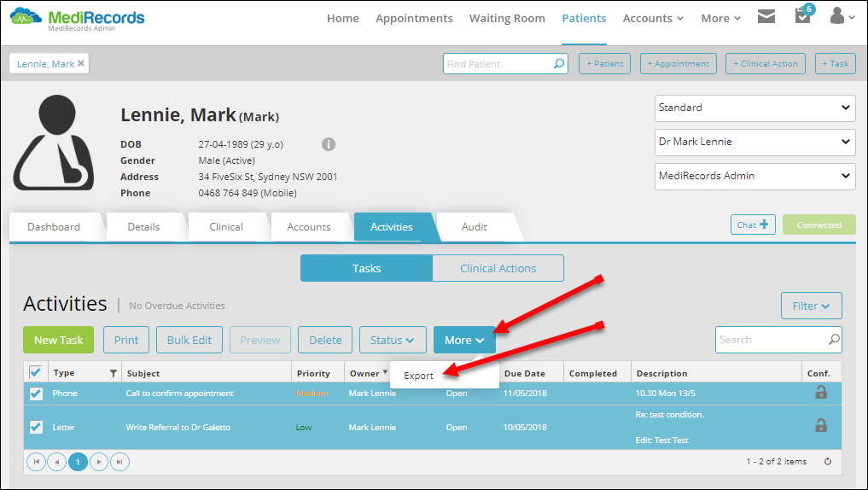Click the Print button
868x490 pixels.
[x=126, y=340]
